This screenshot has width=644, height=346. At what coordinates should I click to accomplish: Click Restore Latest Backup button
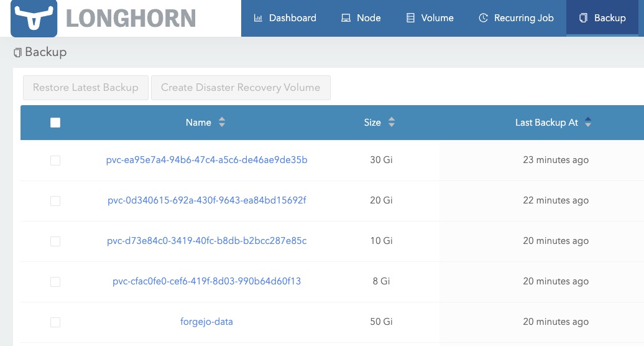pos(85,88)
